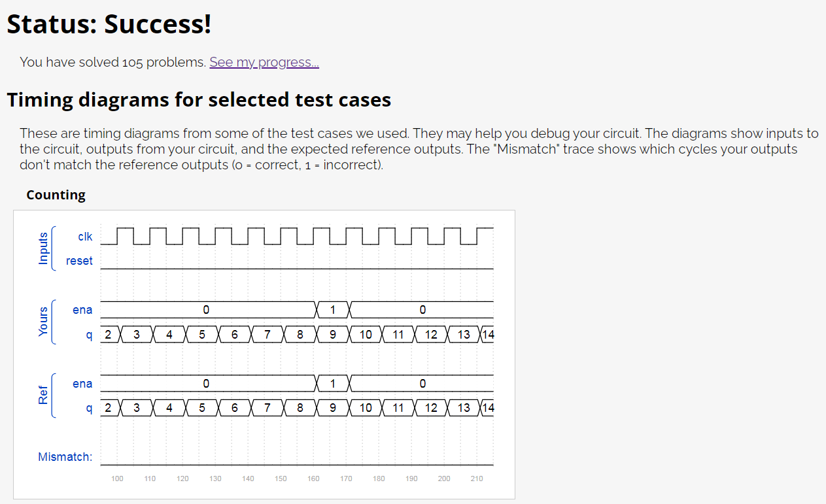Select the 210 time axis marker
The image size is (826, 504).
pyautogui.click(x=477, y=479)
